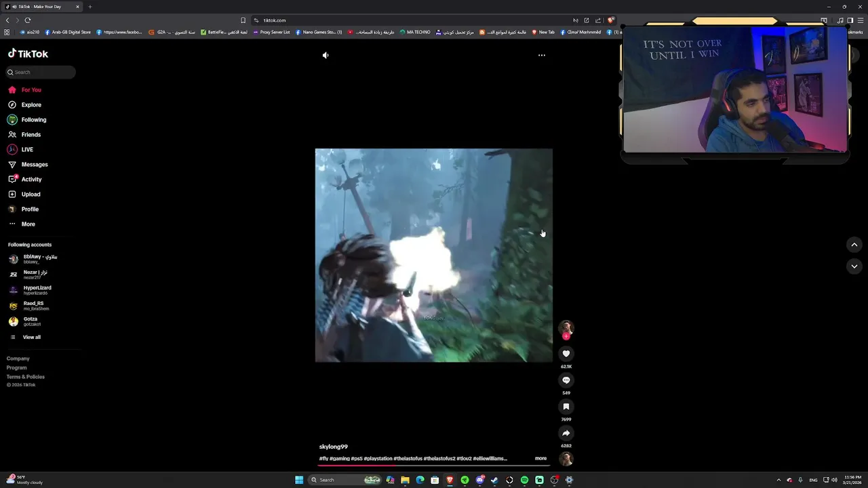Screen dimensions: 868x488
Task: Open skylong99 creator profile name
Action: pos(334,447)
